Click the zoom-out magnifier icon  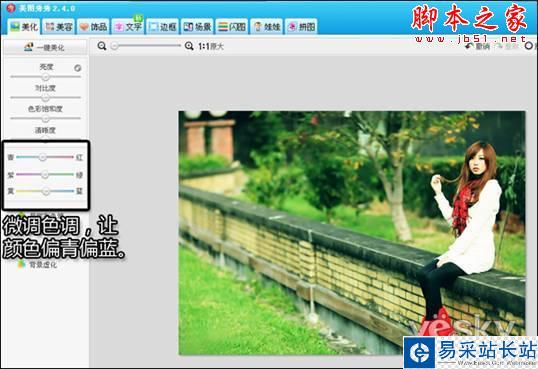[x=102, y=46]
